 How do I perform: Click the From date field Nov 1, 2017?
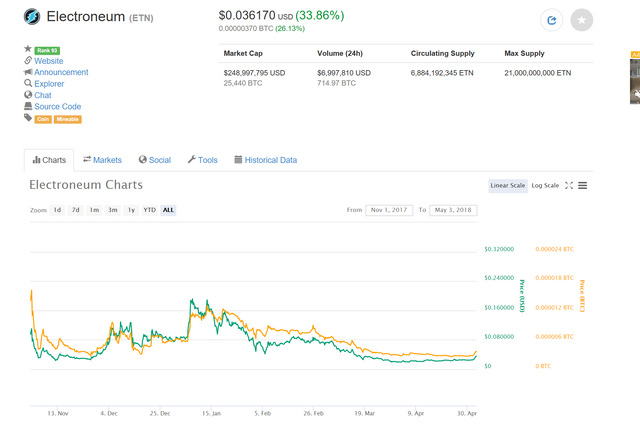click(389, 210)
